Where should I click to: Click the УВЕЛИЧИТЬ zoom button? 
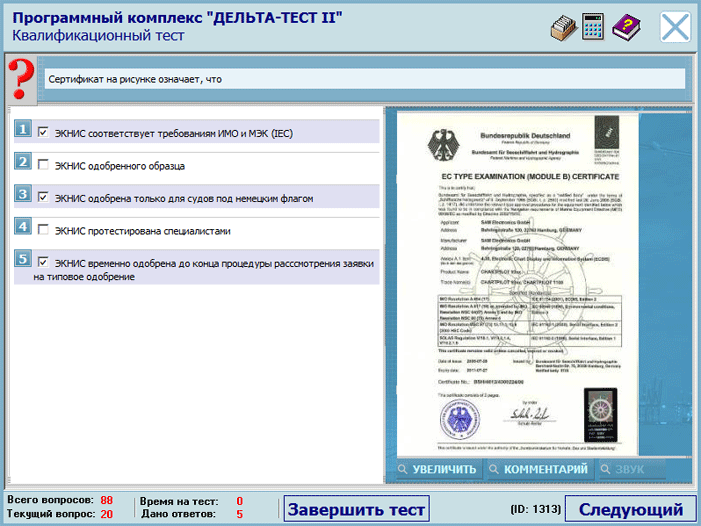[x=439, y=469]
